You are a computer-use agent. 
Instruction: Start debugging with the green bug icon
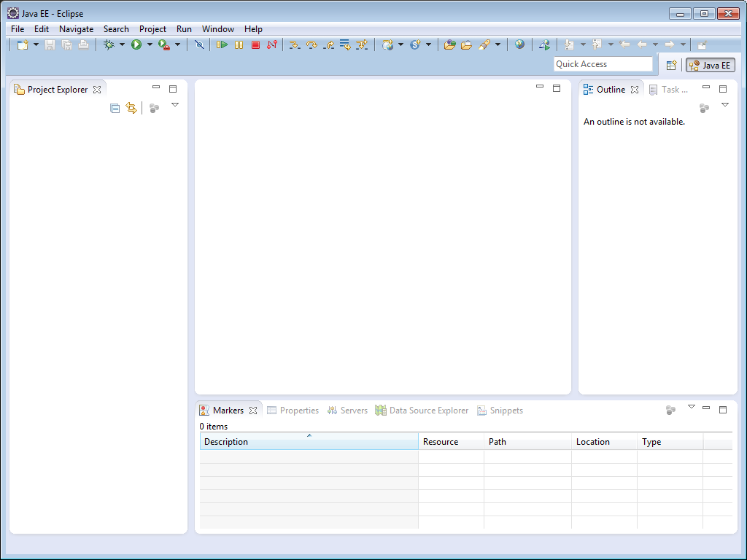(x=109, y=44)
